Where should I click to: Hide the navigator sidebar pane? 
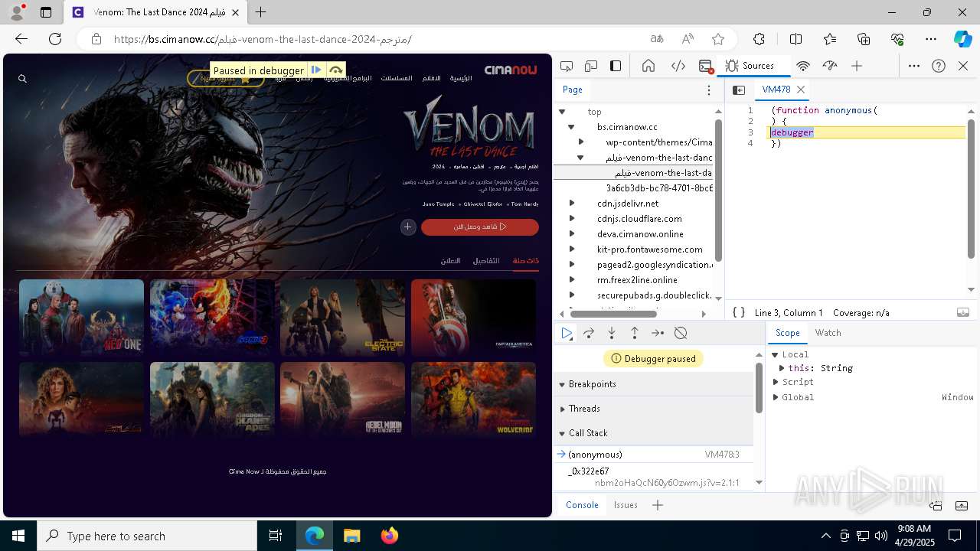(x=739, y=90)
